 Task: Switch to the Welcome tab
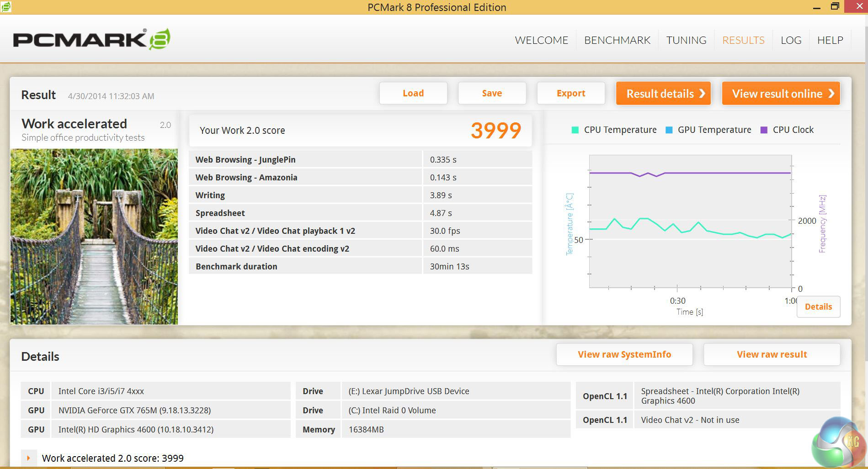click(x=541, y=40)
